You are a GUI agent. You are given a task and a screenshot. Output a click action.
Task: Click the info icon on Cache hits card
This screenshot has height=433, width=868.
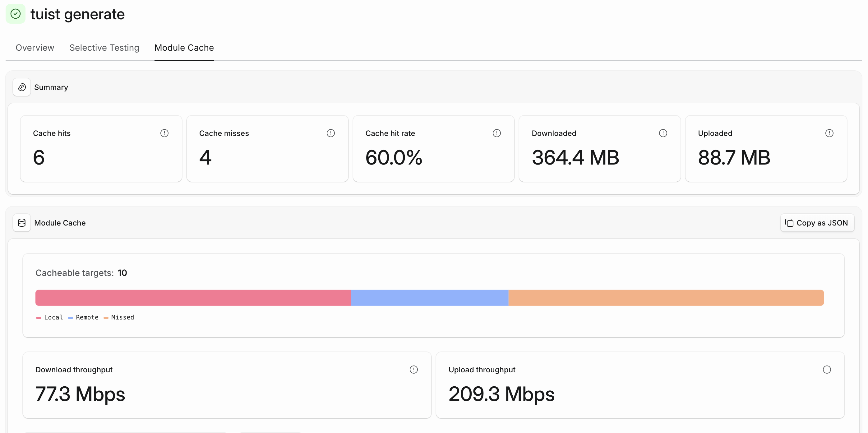[164, 133]
